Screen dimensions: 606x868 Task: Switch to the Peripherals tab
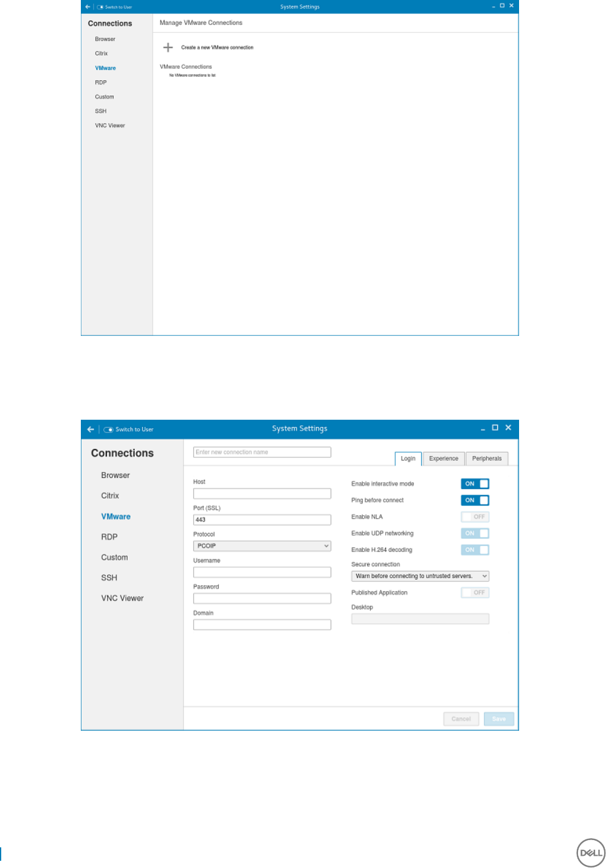487,459
